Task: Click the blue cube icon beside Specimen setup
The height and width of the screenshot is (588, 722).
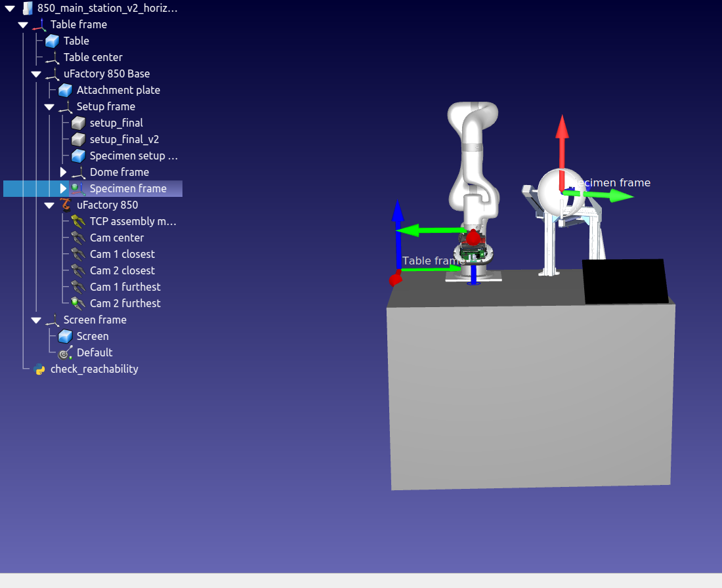Action: coord(78,156)
